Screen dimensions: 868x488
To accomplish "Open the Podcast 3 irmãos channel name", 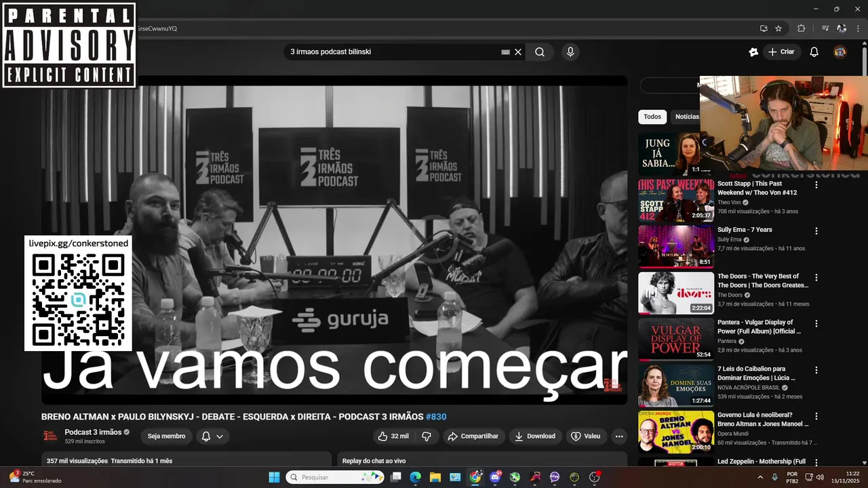I will tap(93, 432).
